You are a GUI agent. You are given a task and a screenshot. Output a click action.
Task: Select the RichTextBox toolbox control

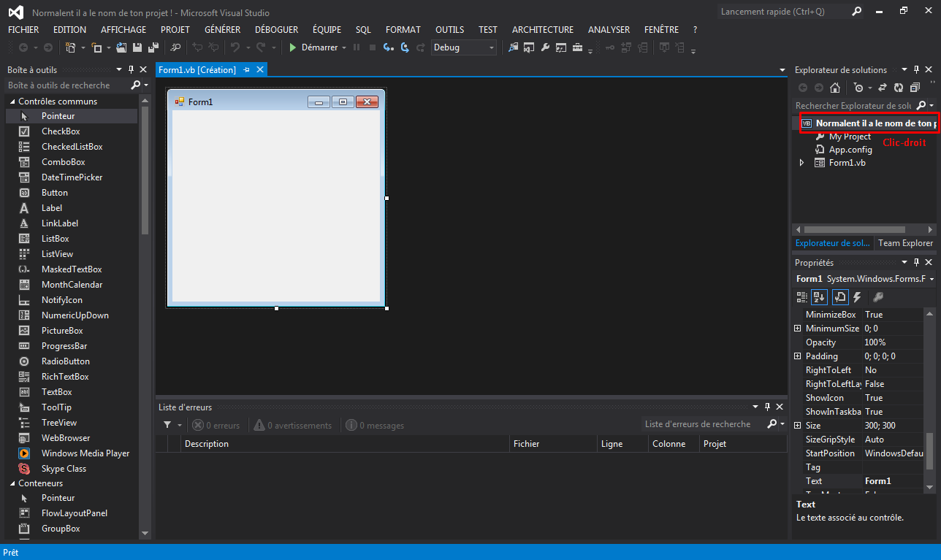[72, 377]
